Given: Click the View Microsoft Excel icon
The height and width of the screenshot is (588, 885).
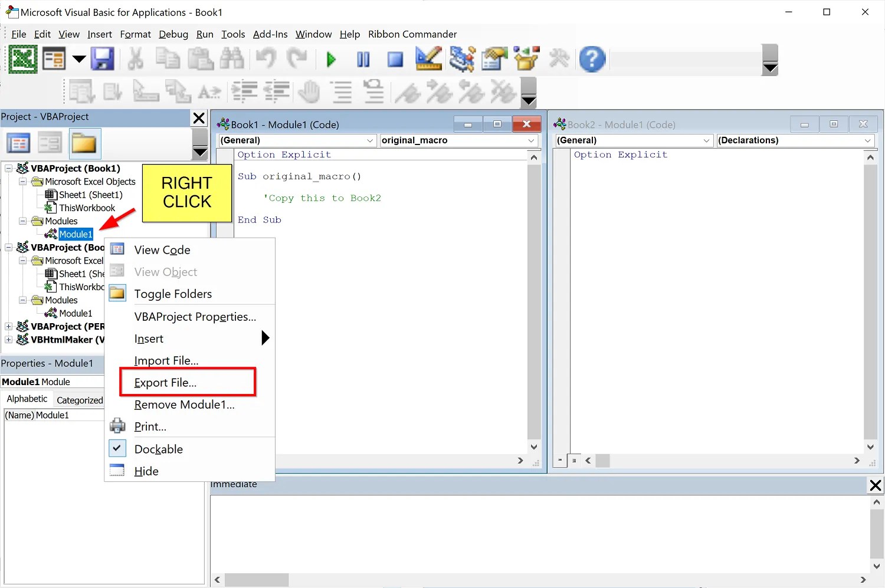Looking at the screenshot, I should (22, 59).
